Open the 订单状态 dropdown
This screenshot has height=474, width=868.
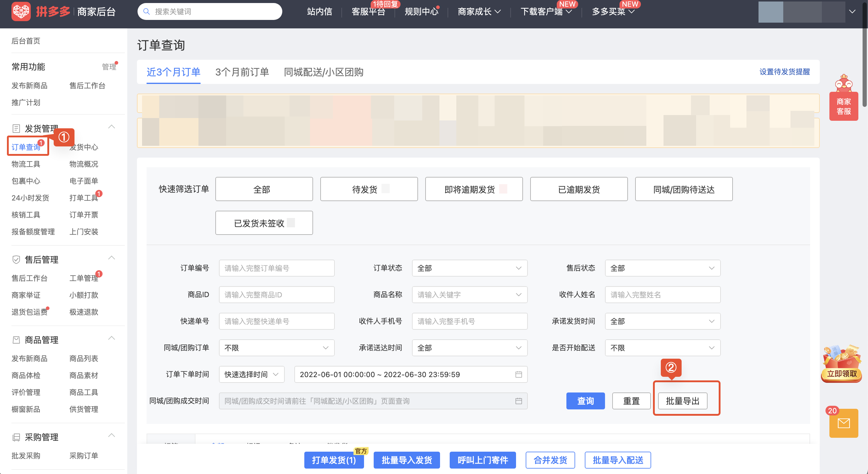(469, 268)
